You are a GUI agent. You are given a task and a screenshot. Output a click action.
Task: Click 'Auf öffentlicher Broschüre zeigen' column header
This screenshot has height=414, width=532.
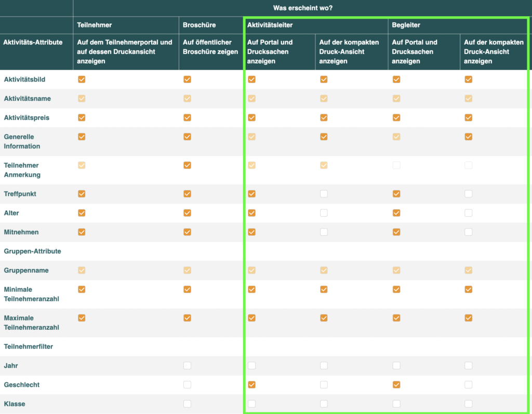(210, 47)
